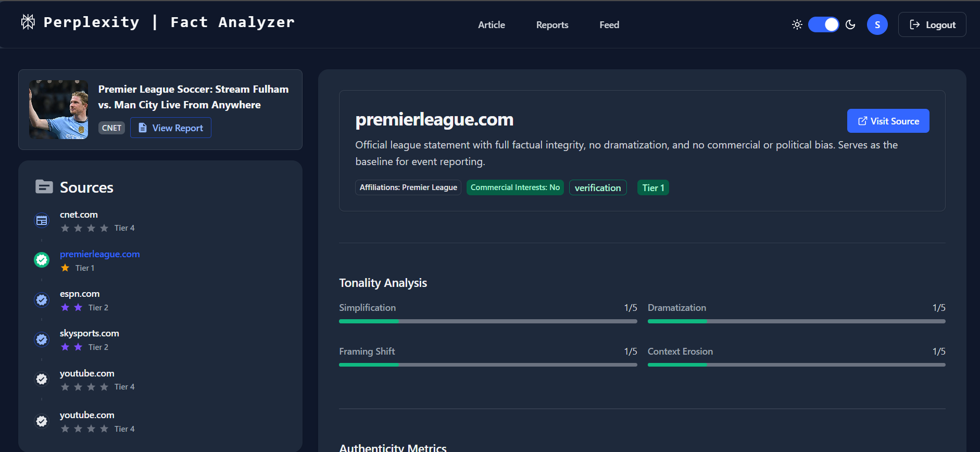Select the cnet.com source
The image size is (980, 452).
point(79,215)
